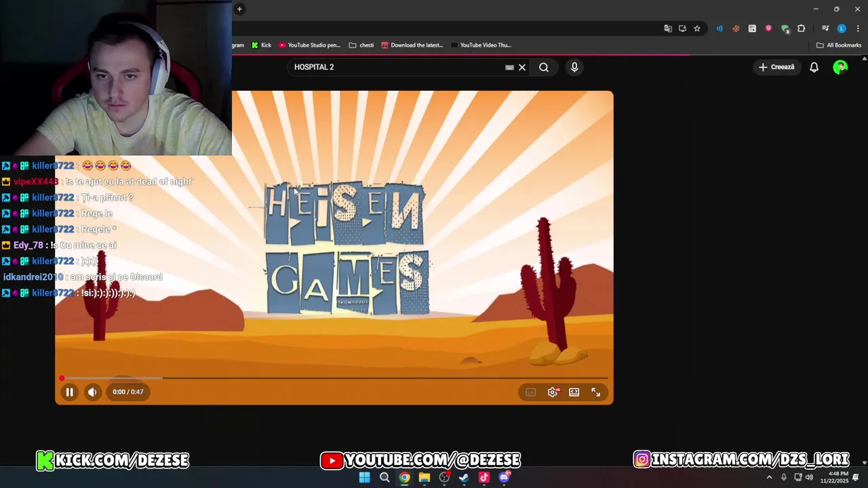This screenshot has width=868, height=488.
Task: Open Discord from the taskbar
Action: pyautogui.click(x=504, y=478)
